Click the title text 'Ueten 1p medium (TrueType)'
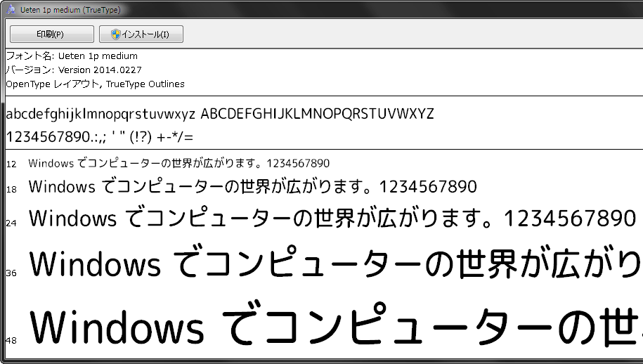The width and height of the screenshot is (643, 364). click(70, 9)
